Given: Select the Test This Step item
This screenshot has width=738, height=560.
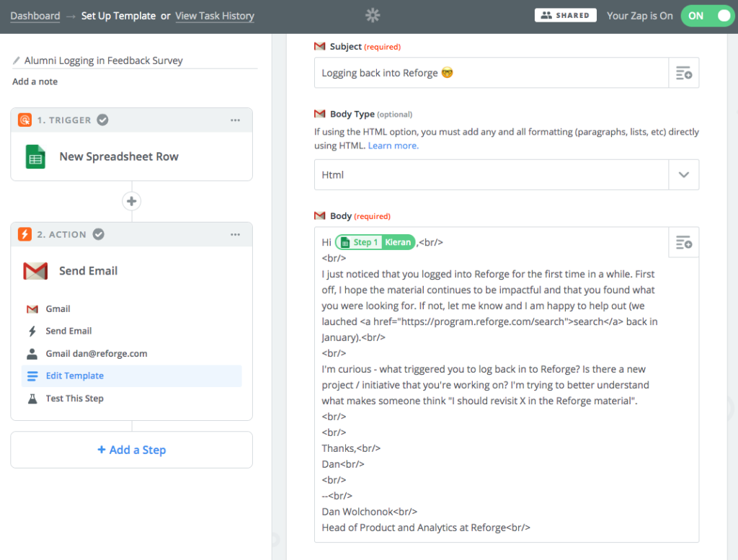Looking at the screenshot, I should click(132, 398).
